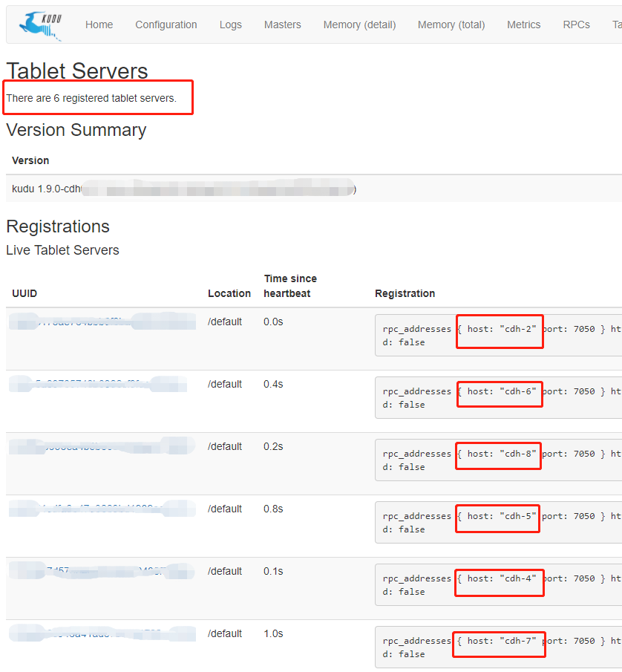Click the 1.0s heartbeat value
This screenshot has height=672, width=622.
click(x=273, y=634)
